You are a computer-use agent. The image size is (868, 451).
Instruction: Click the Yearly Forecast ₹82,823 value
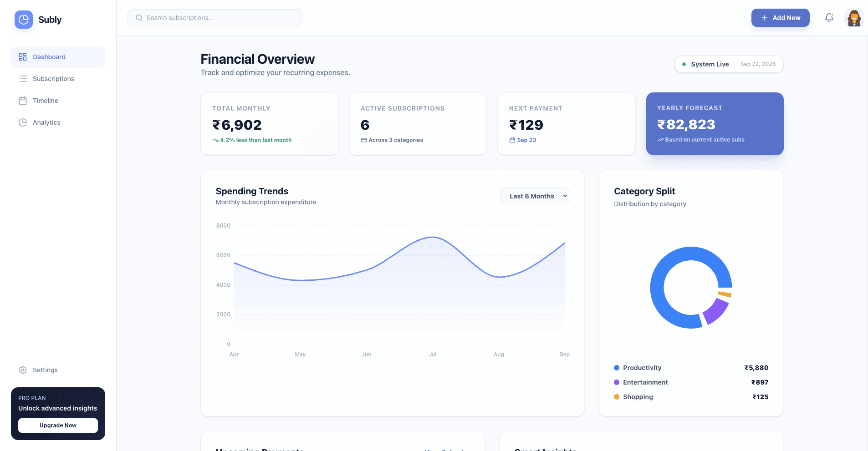[686, 124]
